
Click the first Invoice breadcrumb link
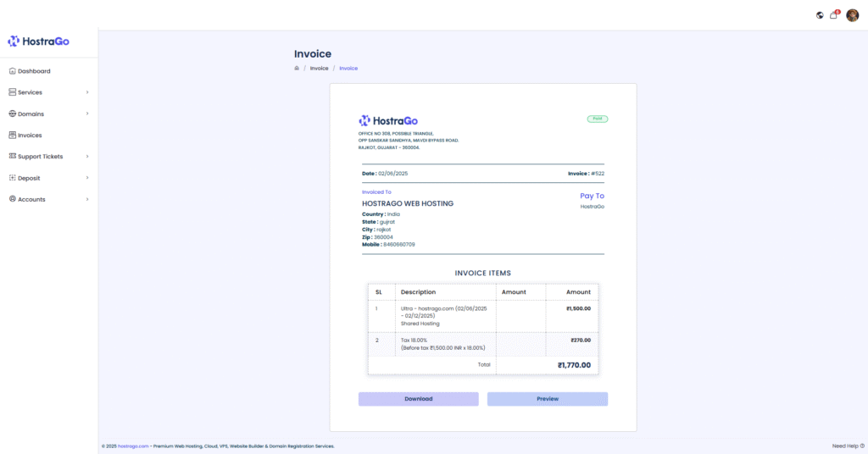tap(319, 68)
